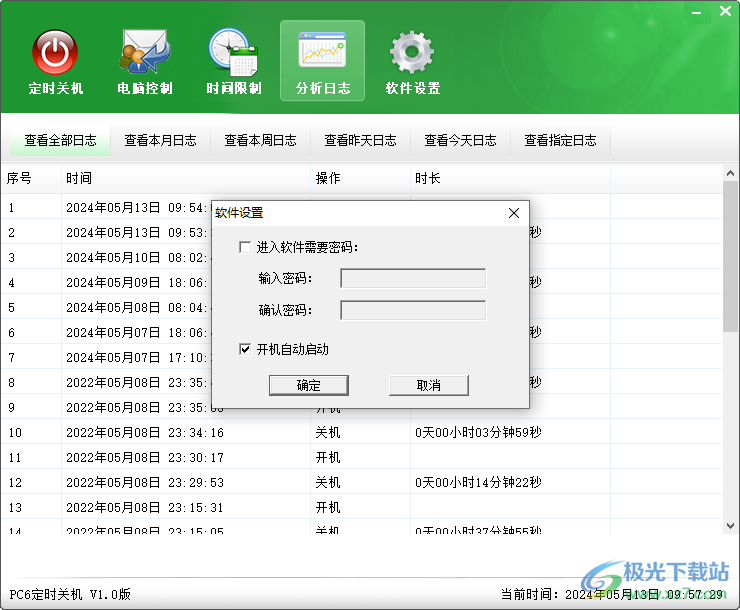
Task: Click the scrollbar up arrow
Action: point(730,173)
